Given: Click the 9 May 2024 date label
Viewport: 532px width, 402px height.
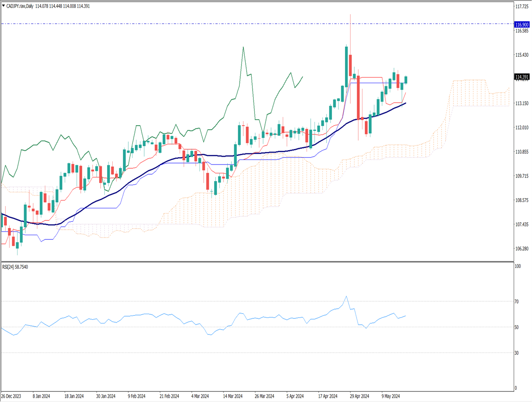Looking at the screenshot, I should (x=392, y=396).
